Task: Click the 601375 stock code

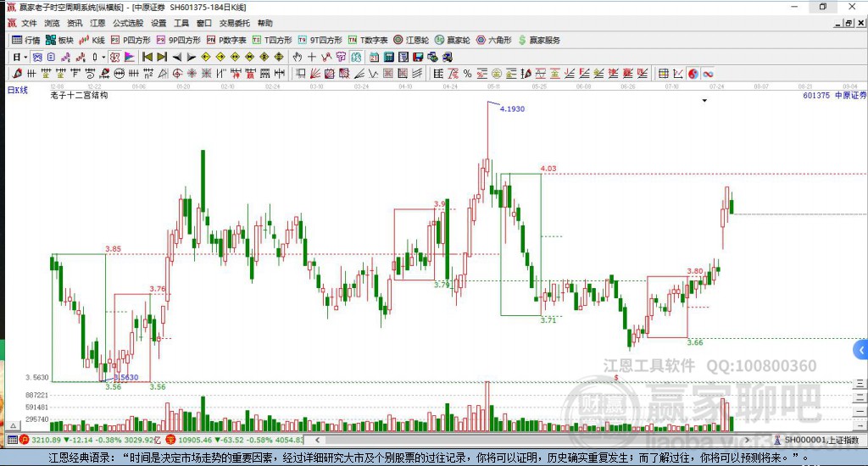Action: [x=816, y=95]
